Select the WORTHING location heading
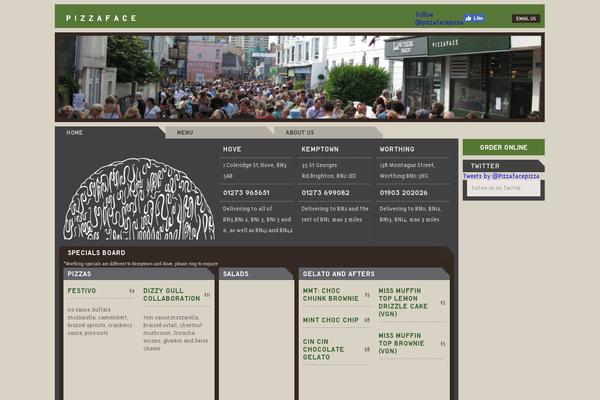 point(397,149)
